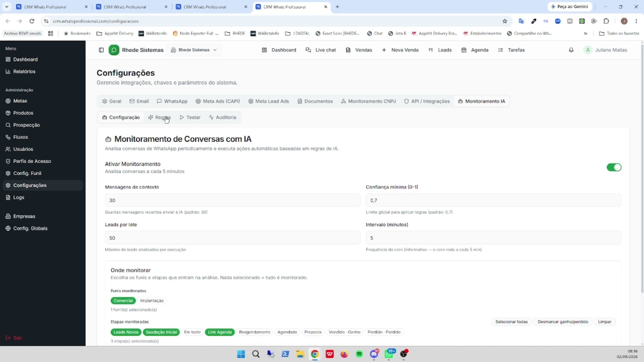Deselect the Link Agenda stage chip
The image size is (644, 362).
(x=220, y=332)
